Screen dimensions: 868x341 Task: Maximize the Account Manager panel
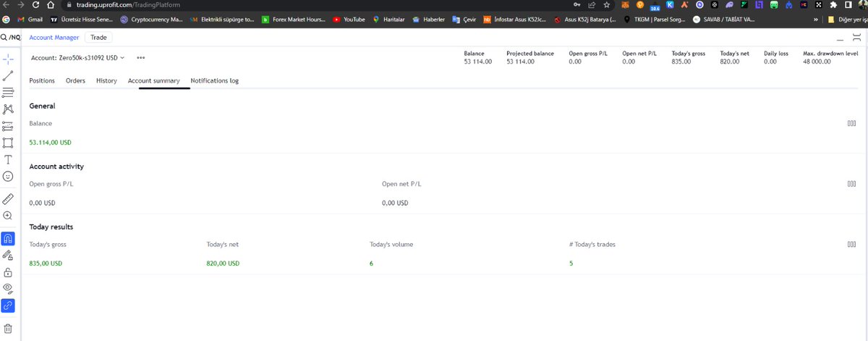coord(857,38)
